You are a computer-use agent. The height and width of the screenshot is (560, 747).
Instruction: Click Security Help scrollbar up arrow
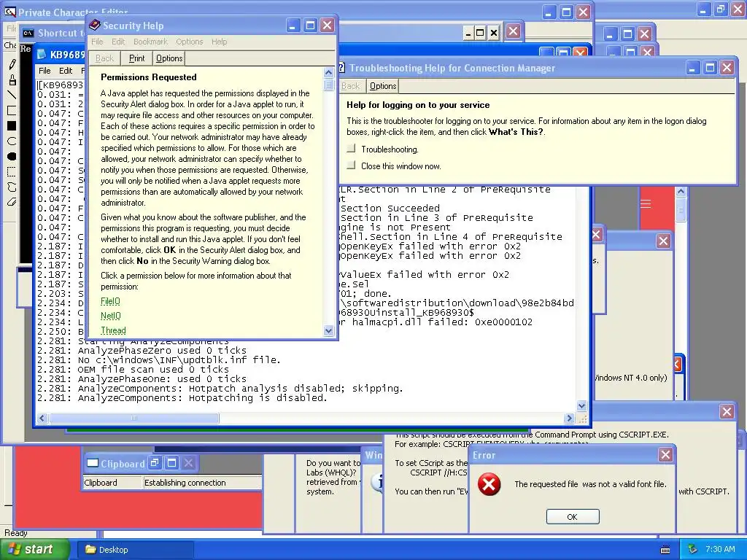click(328, 72)
